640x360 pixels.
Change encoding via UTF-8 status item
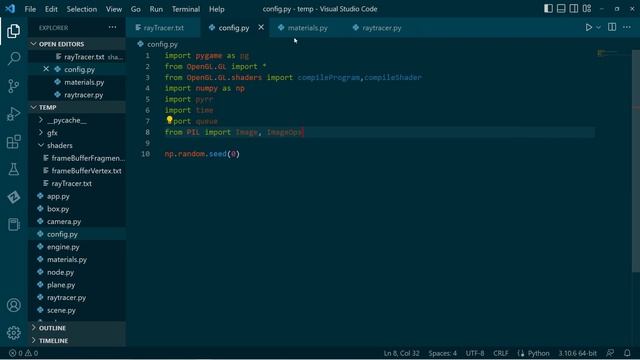pos(475,353)
